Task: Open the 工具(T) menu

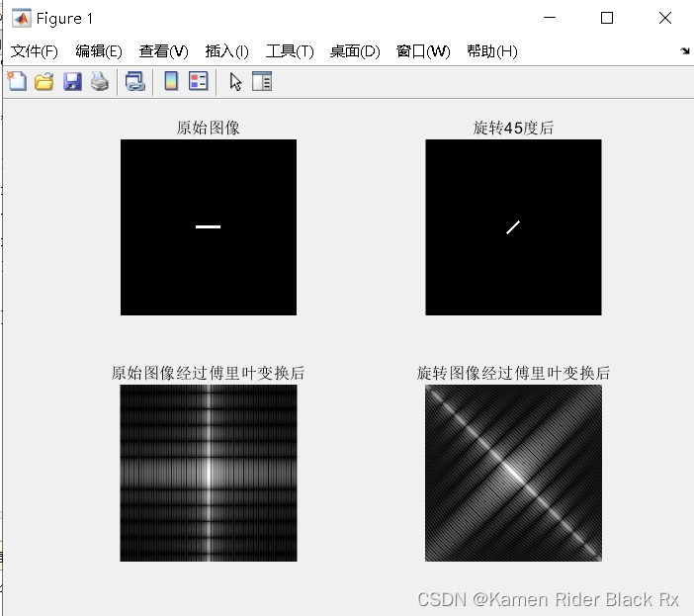Action: [290, 51]
